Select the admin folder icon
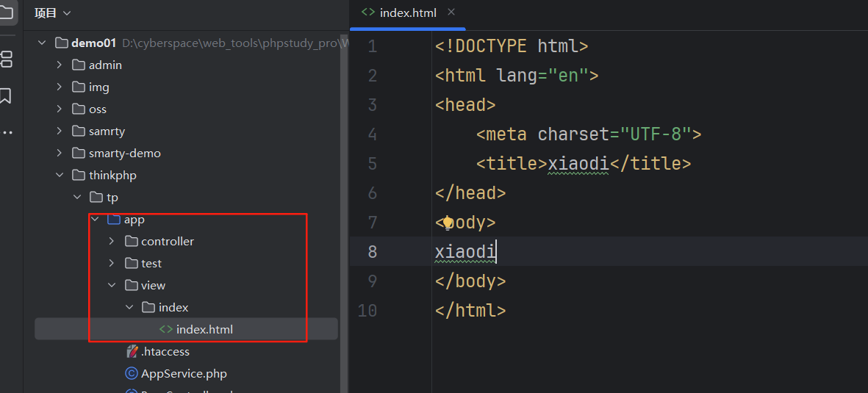Screen dimensions: 868x393 point(79,65)
